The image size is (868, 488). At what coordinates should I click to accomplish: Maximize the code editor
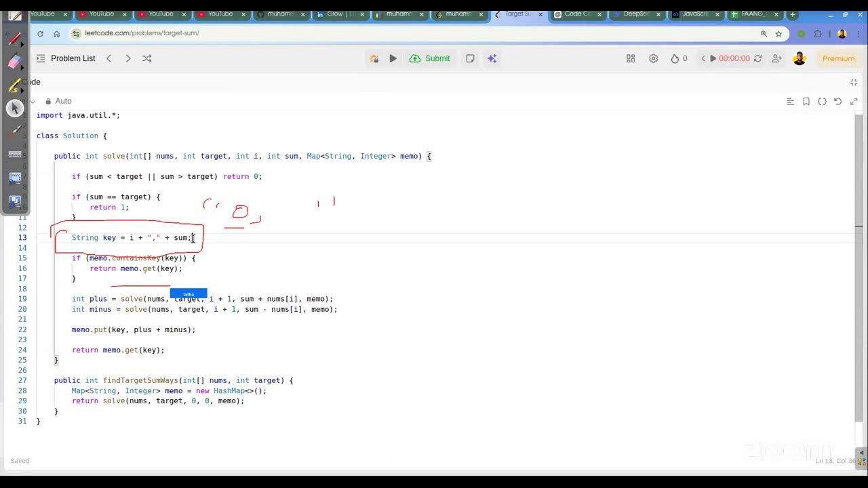pyautogui.click(x=854, y=102)
